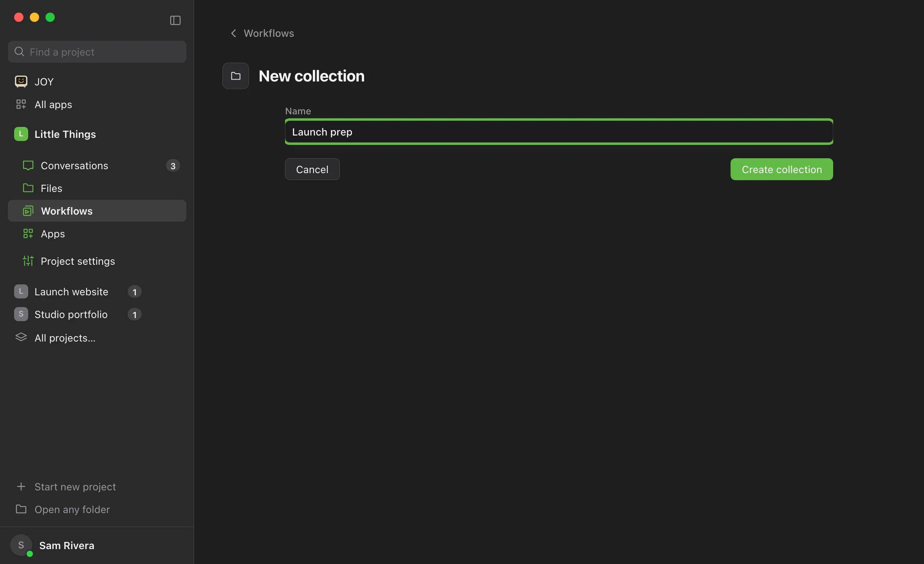The height and width of the screenshot is (564, 924).
Task: Click the Launch website project avatar
Action: (x=21, y=291)
